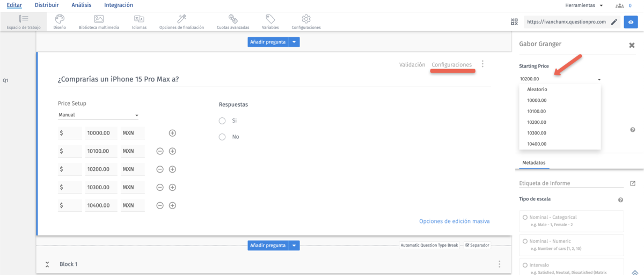Open the Block 1 three-dot menu
The height and width of the screenshot is (275, 644).
coord(500,264)
